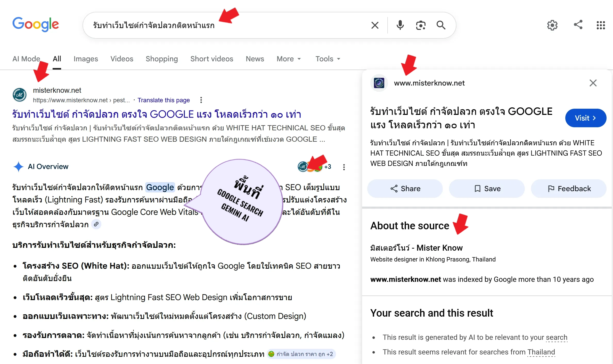Click the magnifying glass search icon
Viewport: 613px width, 364px height.
point(441,25)
